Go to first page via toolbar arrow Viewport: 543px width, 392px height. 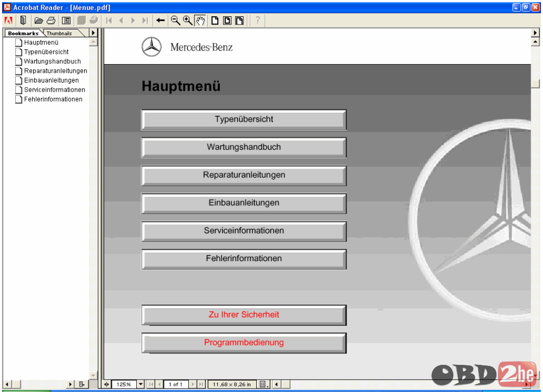109,21
